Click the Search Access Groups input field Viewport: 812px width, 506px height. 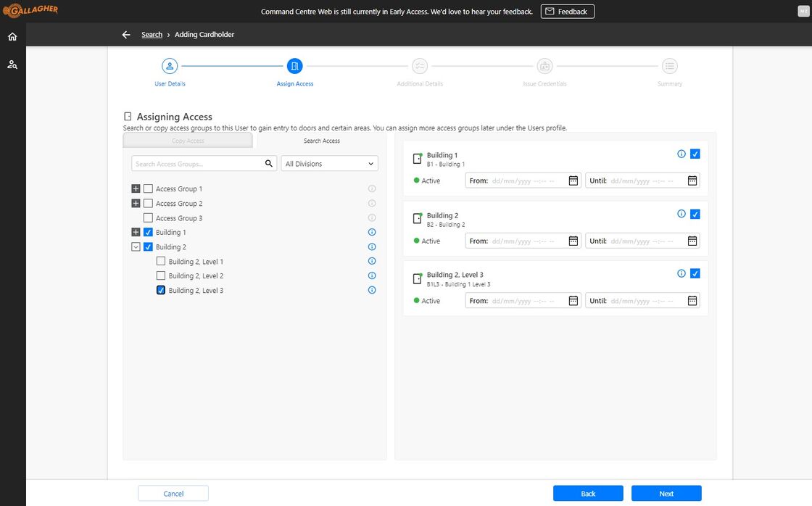pyautogui.click(x=196, y=163)
